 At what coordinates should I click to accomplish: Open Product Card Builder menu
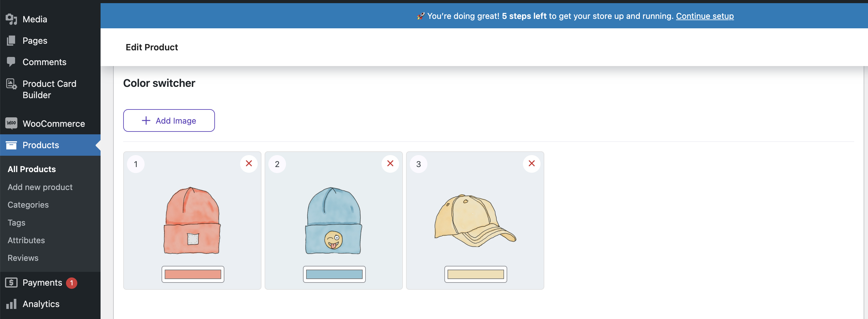pos(50,89)
